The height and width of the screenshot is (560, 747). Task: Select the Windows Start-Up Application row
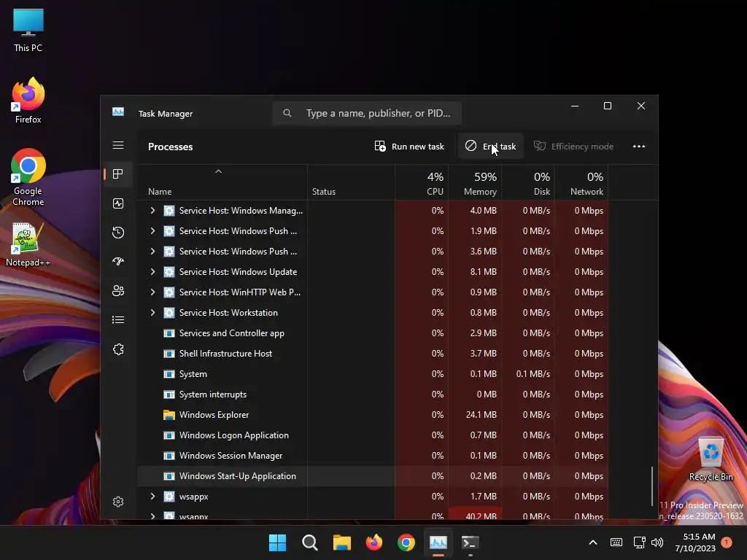372,476
